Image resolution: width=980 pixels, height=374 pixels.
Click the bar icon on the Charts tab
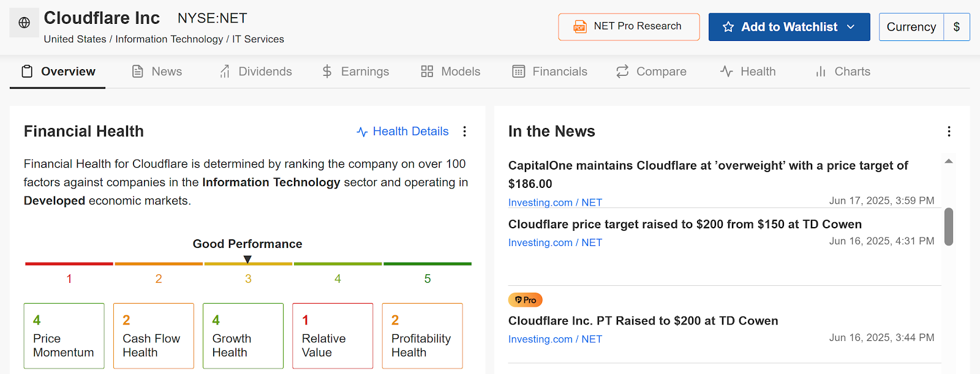click(x=821, y=72)
